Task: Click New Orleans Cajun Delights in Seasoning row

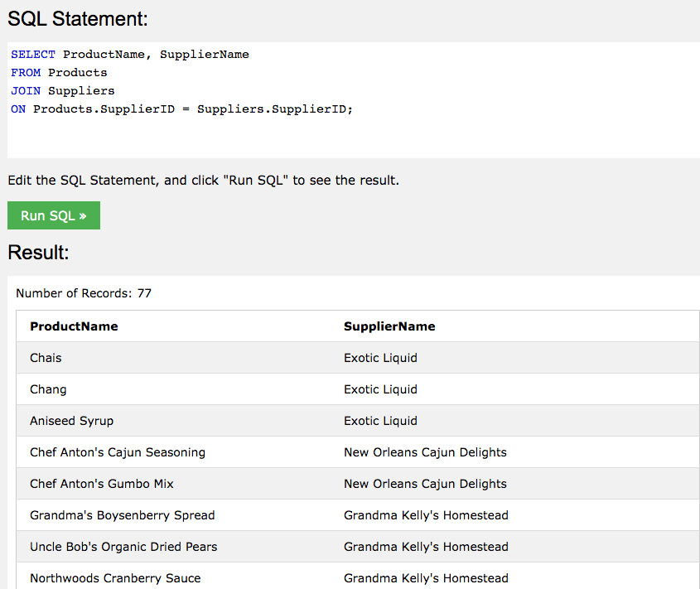Action: point(425,452)
